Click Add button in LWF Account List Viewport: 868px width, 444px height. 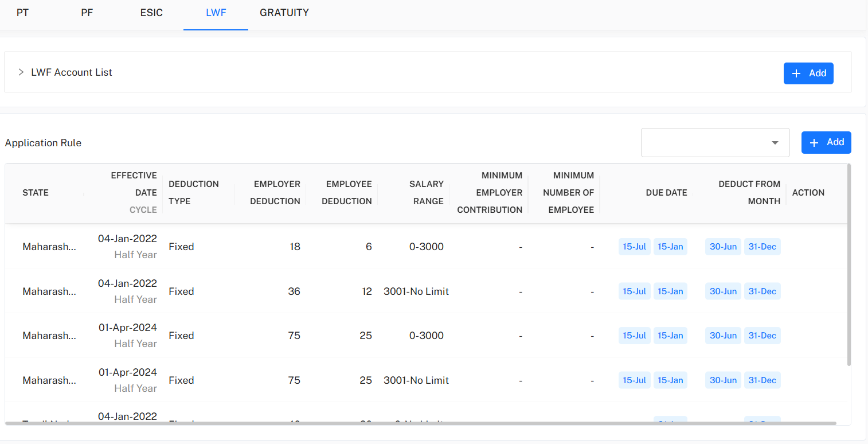[x=808, y=73]
